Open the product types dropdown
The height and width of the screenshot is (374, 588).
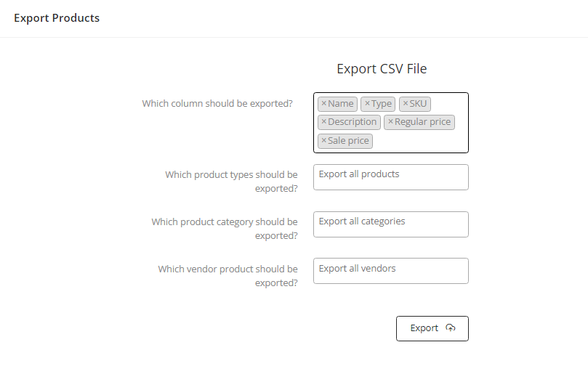point(390,177)
